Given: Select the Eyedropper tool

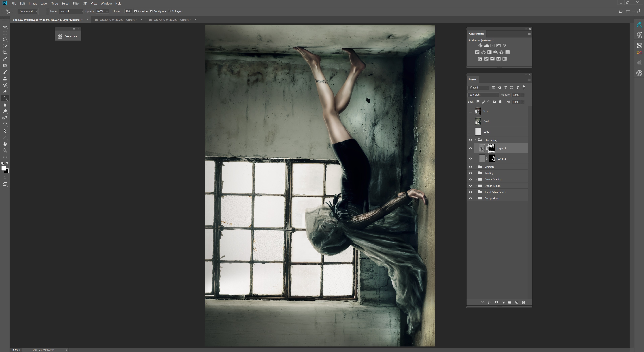Looking at the screenshot, I should click(5, 59).
